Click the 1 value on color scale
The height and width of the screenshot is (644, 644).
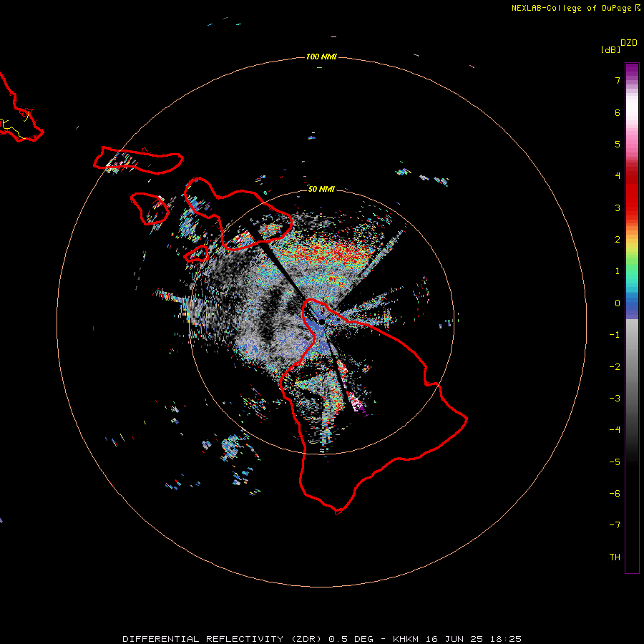[618, 271]
